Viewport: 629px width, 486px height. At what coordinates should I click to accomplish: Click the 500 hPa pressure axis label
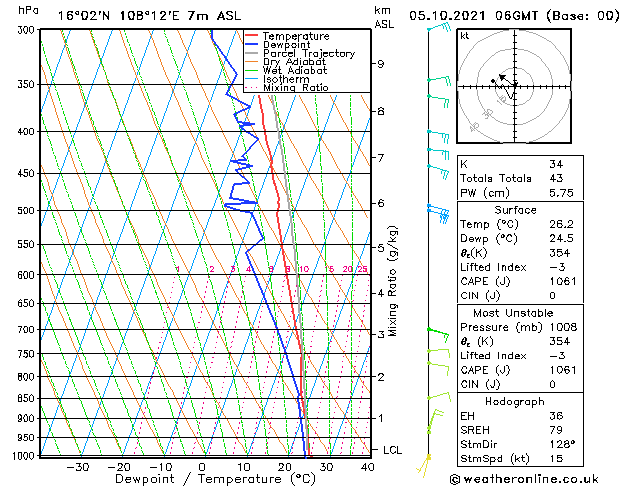[26, 211]
